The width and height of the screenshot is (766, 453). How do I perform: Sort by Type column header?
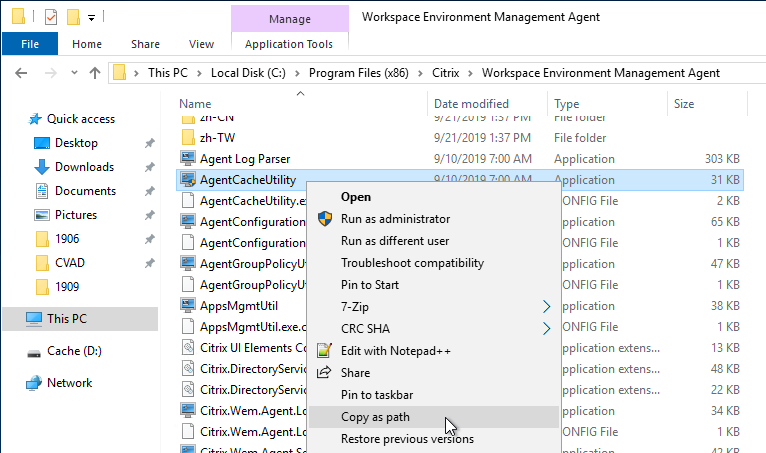(567, 104)
